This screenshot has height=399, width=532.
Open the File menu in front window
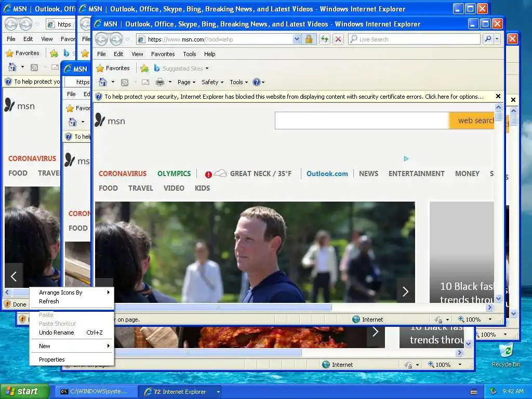tap(101, 54)
